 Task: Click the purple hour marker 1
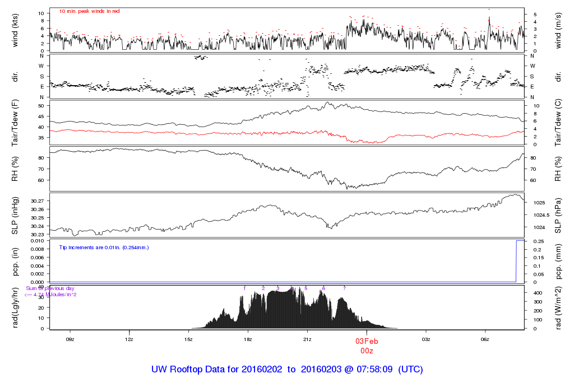pos(244,288)
